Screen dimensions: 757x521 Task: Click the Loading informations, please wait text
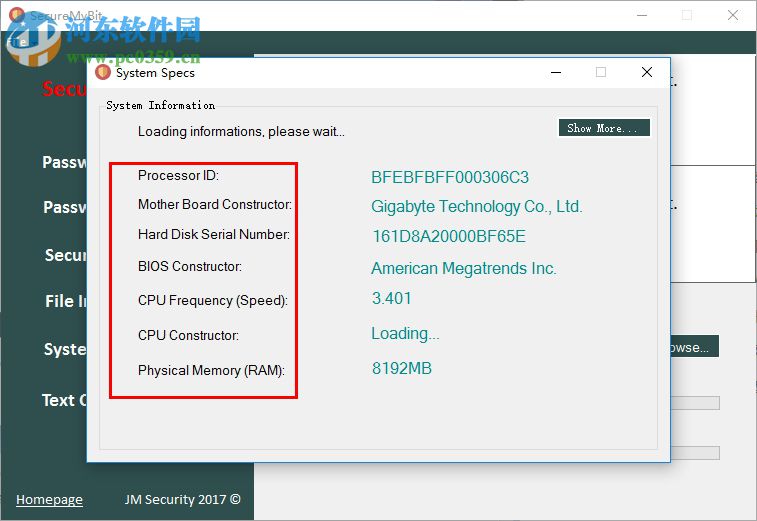click(241, 131)
